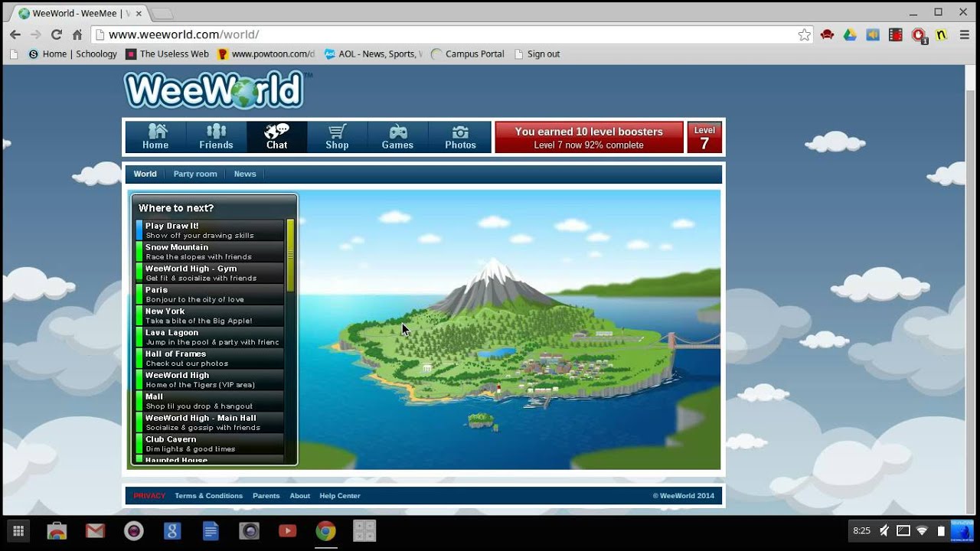Viewport: 980px width, 551px height.
Task: Bookmark page with the star icon
Action: pyautogui.click(x=804, y=34)
